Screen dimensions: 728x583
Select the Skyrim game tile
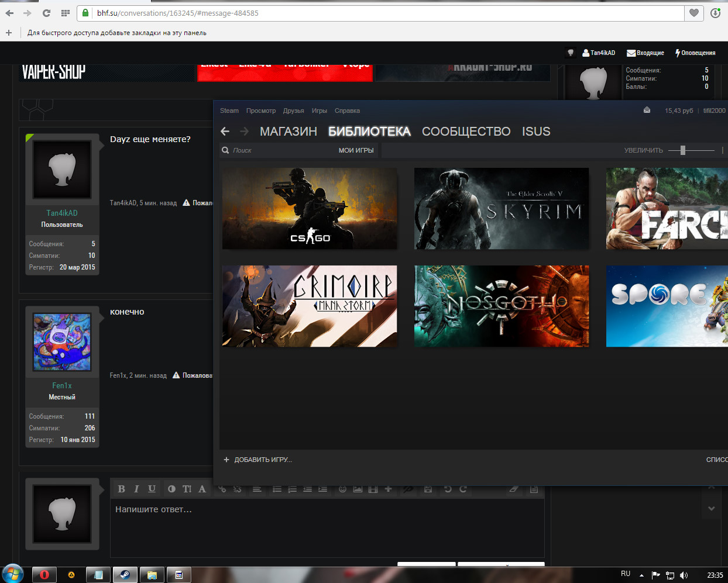tap(502, 209)
